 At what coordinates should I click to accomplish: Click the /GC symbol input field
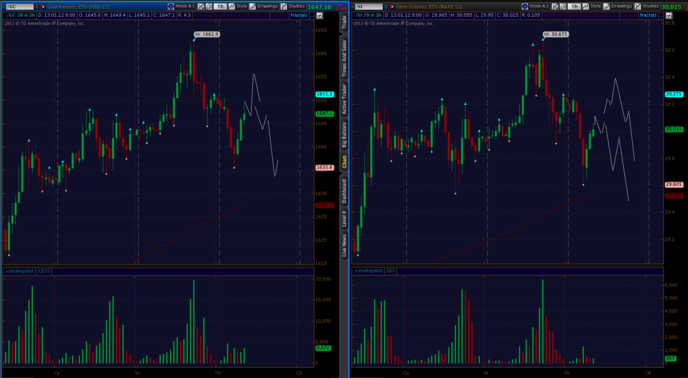pyautogui.click(x=20, y=7)
